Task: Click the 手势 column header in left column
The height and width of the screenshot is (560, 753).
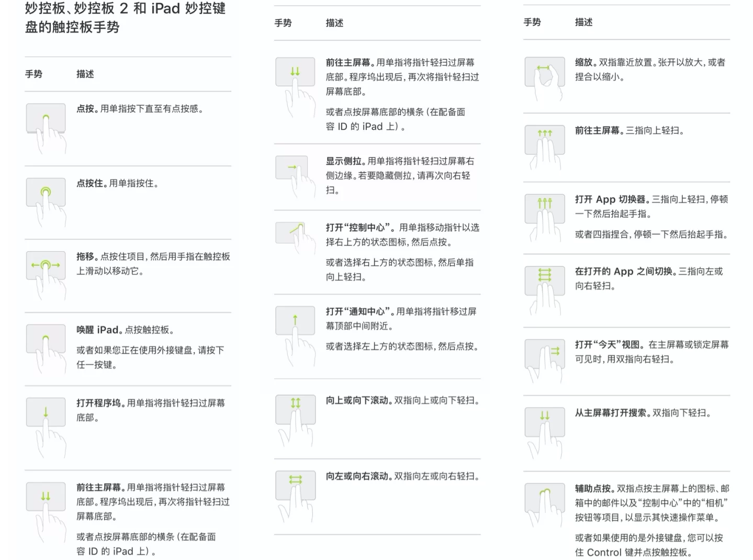Action: click(32, 74)
